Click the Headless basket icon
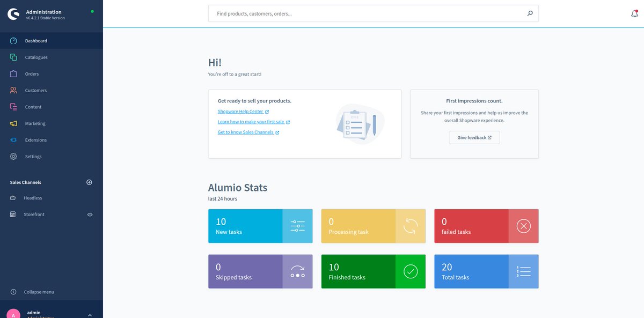644x318 pixels. [x=13, y=198]
